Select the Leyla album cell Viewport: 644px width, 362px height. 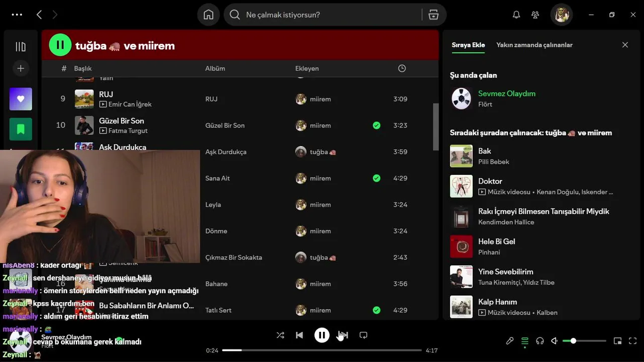(213, 205)
